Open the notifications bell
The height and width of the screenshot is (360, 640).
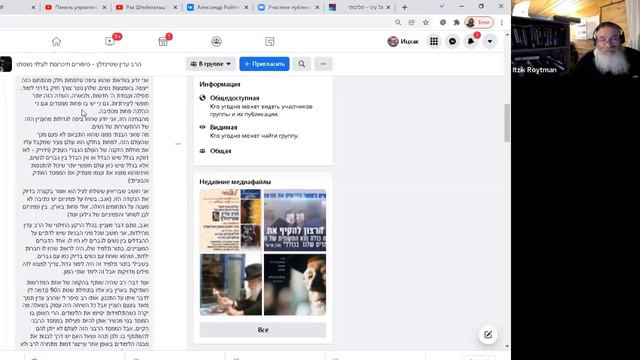pyautogui.click(x=471, y=41)
